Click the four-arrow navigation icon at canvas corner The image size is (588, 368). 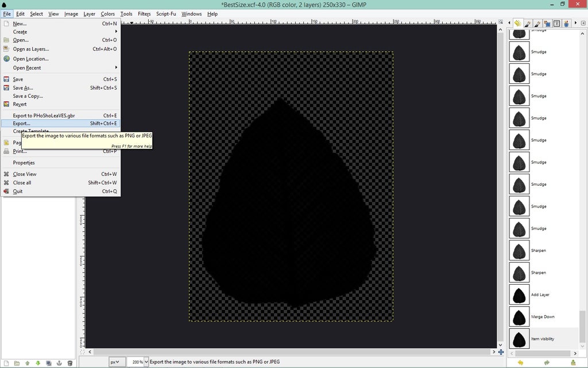pos(502,353)
